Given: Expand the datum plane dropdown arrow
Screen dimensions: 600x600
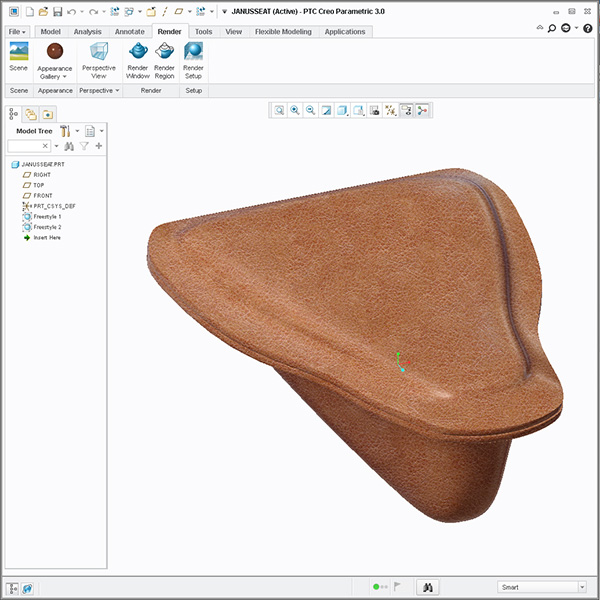Looking at the screenshot, I should point(189,12).
